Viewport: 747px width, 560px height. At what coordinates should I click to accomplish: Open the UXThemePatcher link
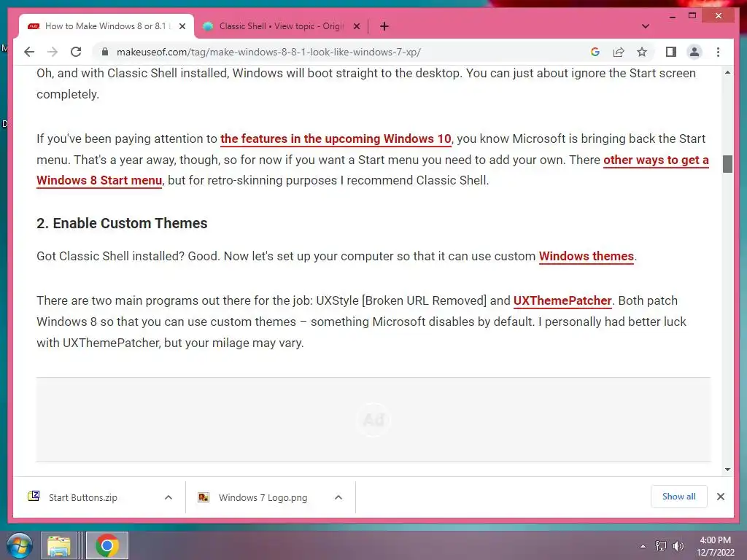point(562,301)
